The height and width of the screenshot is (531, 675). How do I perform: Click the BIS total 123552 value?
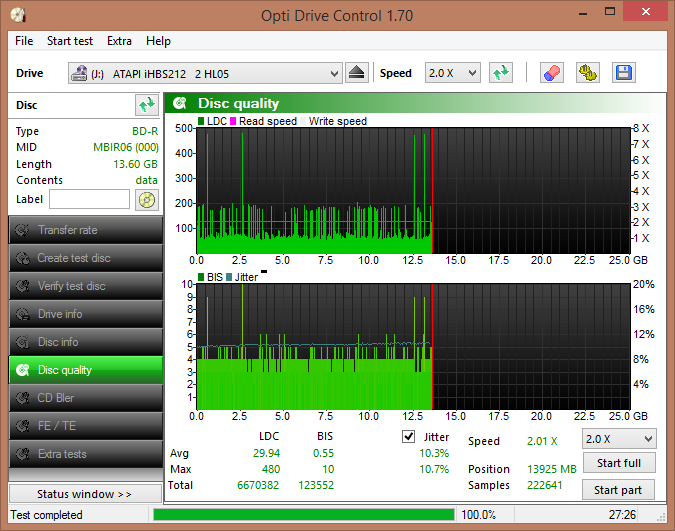[316, 485]
